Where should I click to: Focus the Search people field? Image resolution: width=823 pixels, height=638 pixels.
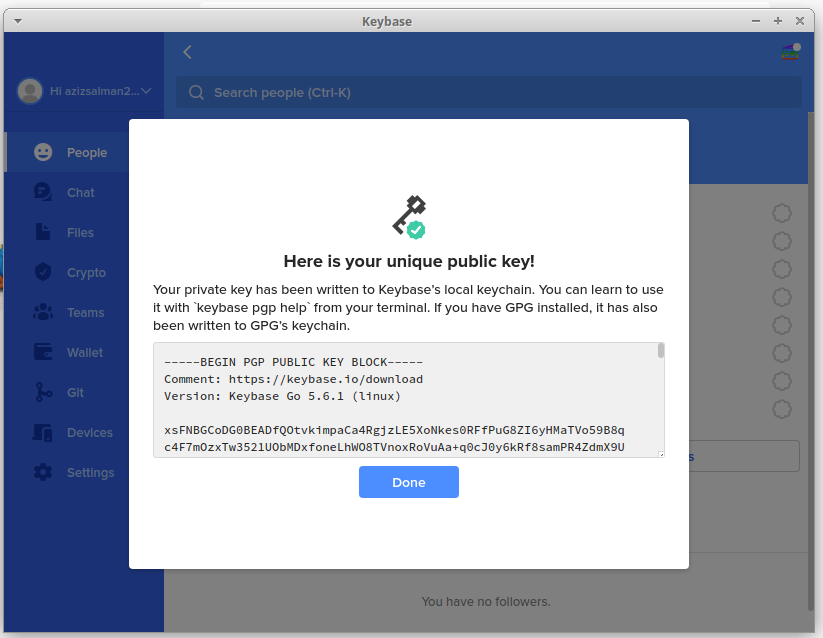pyautogui.click(x=489, y=92)
